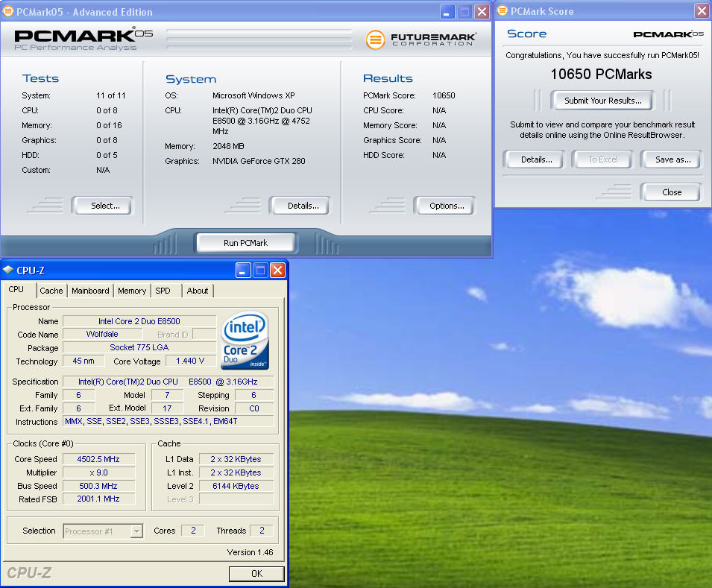Maximize the CPU-Z window

(x=260, y=271)
